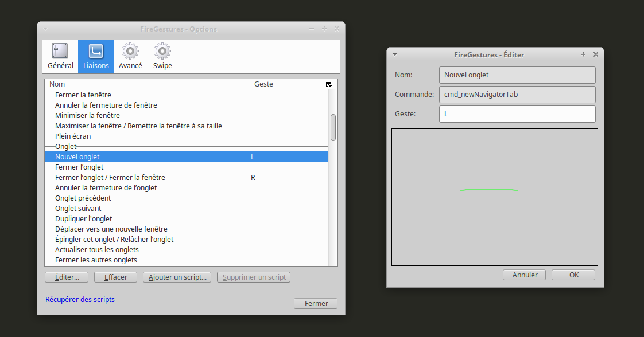
Task: Switch to the Liaisons tab
Action: 96,57
